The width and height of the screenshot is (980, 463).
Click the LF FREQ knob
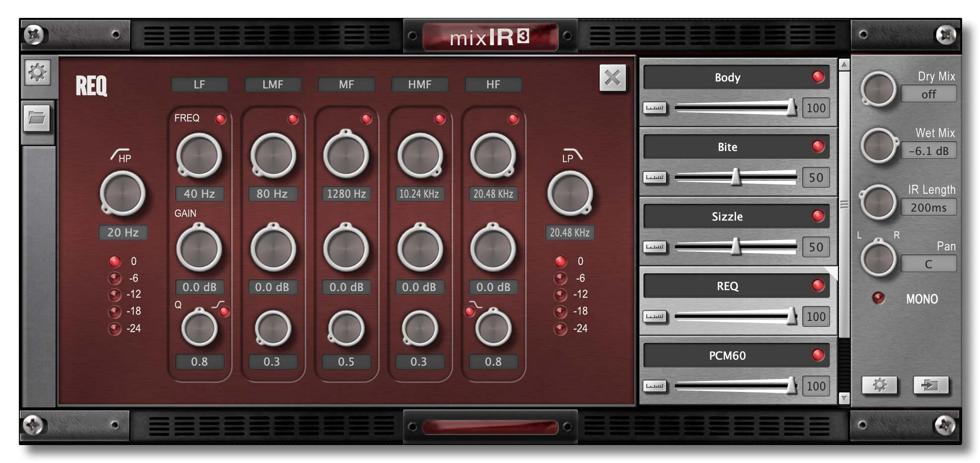click(x=199, y=155)
